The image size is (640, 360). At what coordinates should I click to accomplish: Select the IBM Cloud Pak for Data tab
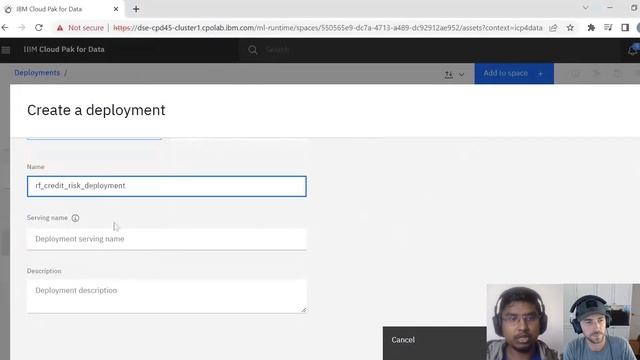click(61, 9)
